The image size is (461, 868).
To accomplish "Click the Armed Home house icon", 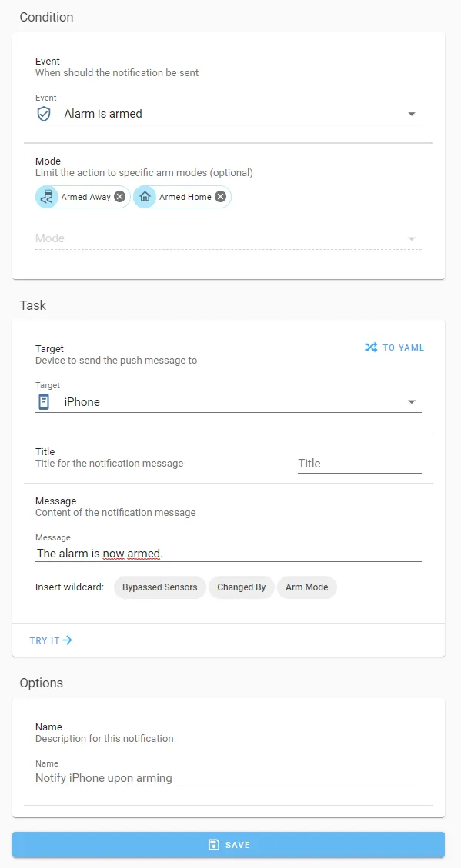I will (145, 197).
